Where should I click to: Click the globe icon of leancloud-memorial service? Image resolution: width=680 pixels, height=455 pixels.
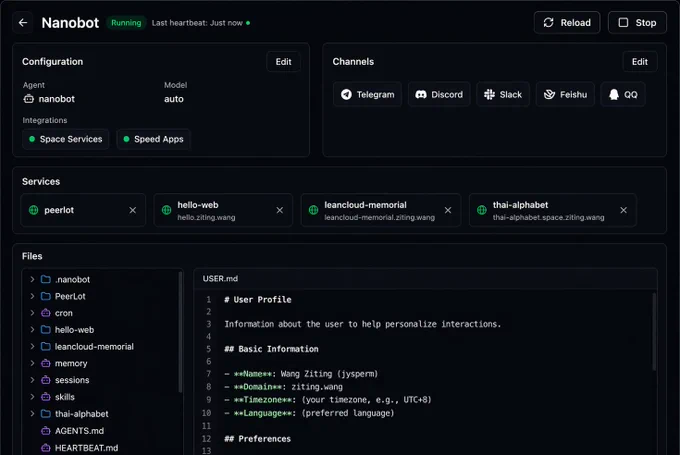[x=314, y=210]
